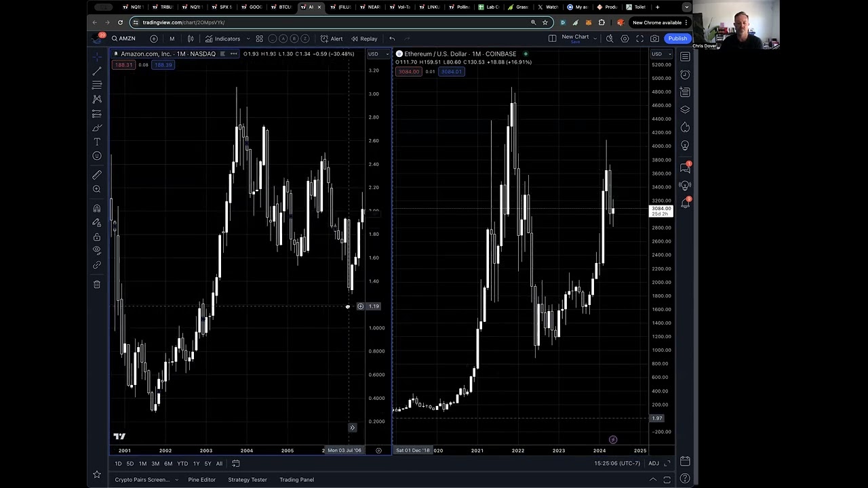Image resolution: width=868 pixels, height=488 pixels.
Task: Click the Amazon sell price 188.31
Action: click(x=123, y=65)
